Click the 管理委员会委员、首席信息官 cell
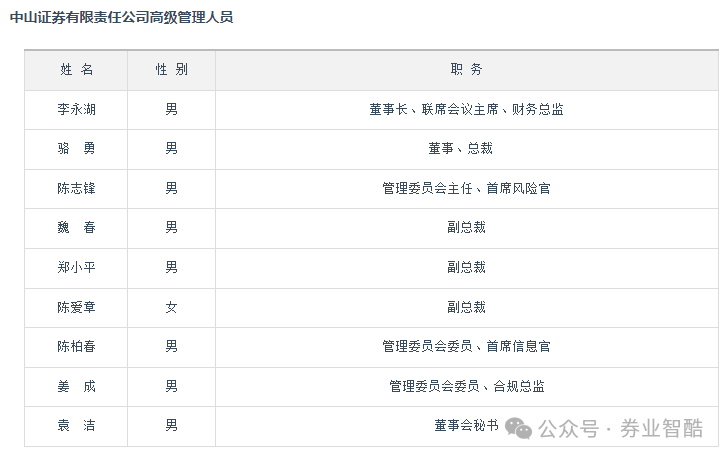Viewport: 726px width, 458px height. point(466,346)
